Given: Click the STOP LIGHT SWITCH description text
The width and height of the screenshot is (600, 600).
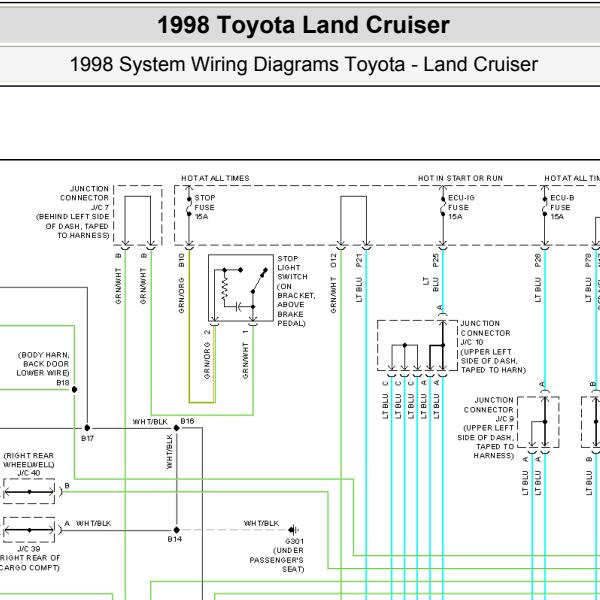Looking at the screenshot, I should 296,291.
